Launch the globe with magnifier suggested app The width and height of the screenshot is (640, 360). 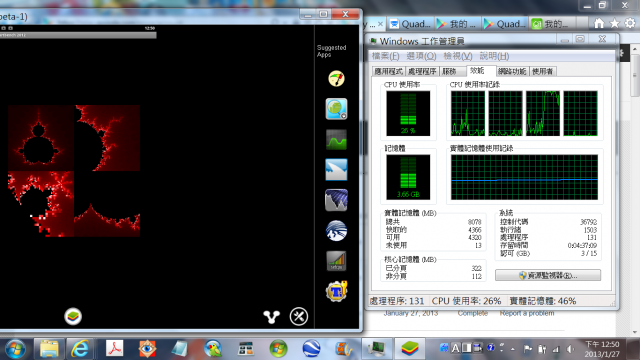(336, 109)
